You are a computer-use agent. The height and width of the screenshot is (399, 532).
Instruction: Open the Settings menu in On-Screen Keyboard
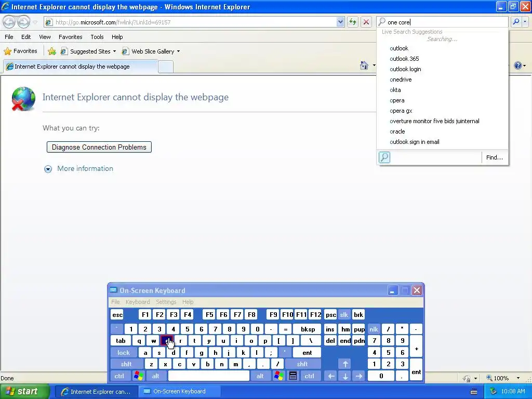tap(166, 302)
